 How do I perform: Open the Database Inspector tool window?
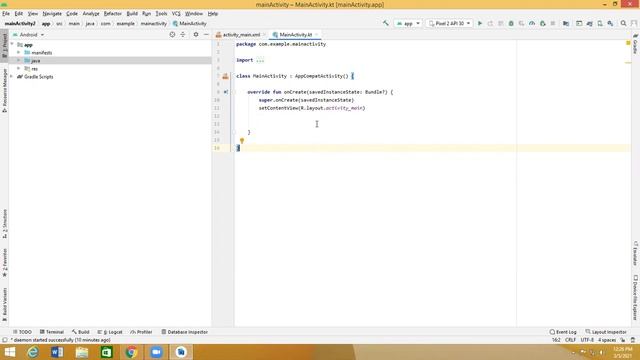[184, 332]
